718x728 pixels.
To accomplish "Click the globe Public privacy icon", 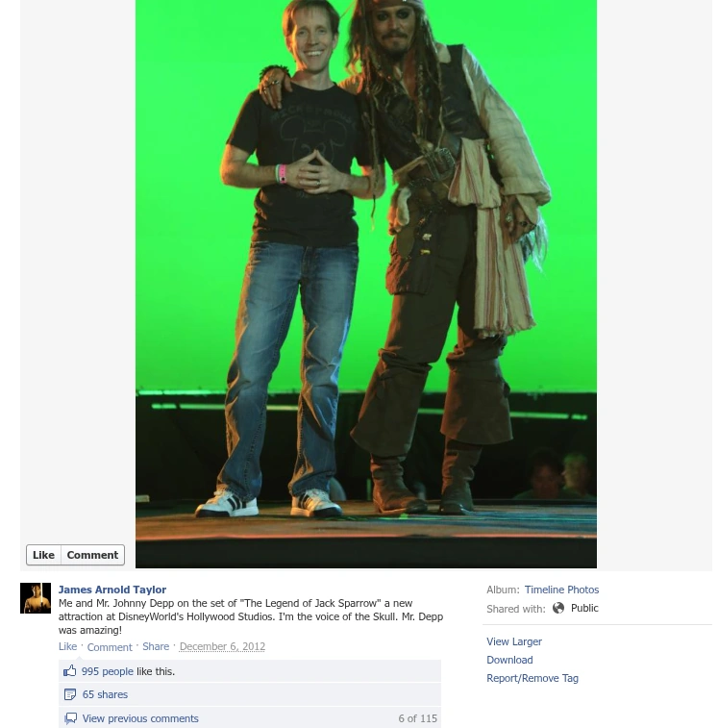I will click(x=558, y=608).
